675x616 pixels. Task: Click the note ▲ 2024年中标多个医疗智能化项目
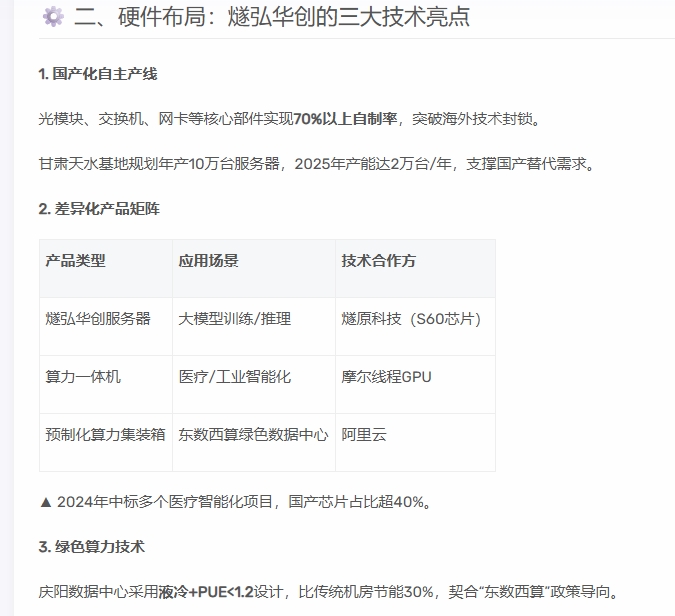[x=235, y=502]
